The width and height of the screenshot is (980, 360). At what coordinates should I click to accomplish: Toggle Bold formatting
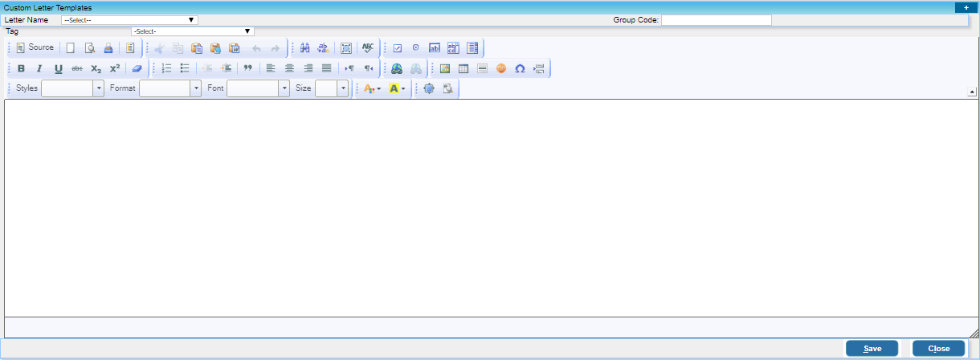pos(21,69)
